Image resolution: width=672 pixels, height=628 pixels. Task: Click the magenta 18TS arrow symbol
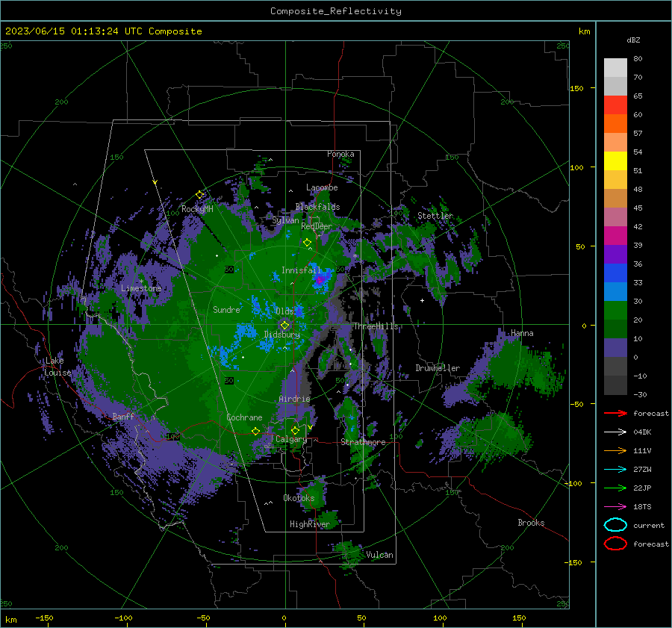coord(615,507)
